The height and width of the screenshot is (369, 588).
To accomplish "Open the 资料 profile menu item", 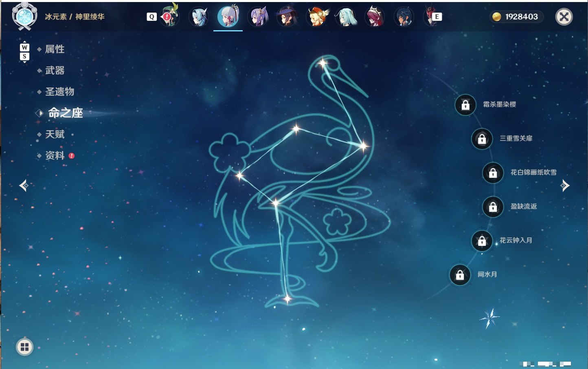I will [55, 155].
